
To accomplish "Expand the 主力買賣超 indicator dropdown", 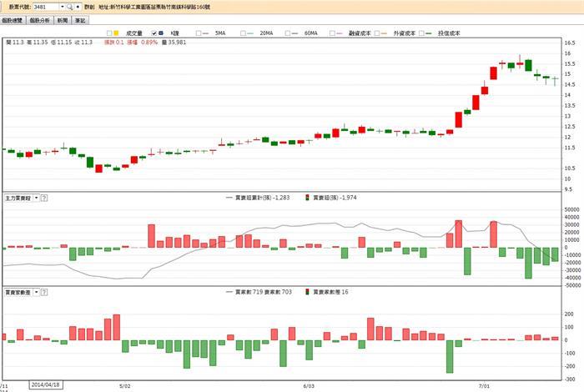I will coord(35,199).
